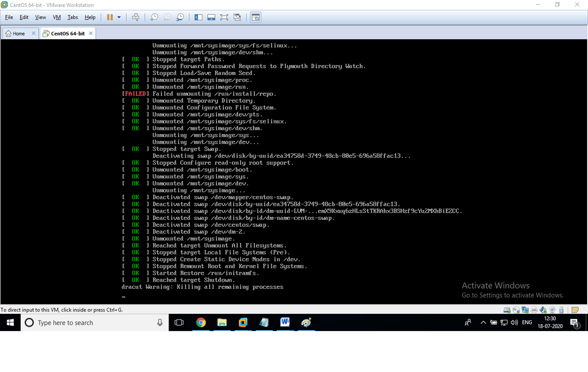588x372 pixels.
Task: Mute the Windows volume speaker icon
Action: click(x=514, y=322)
